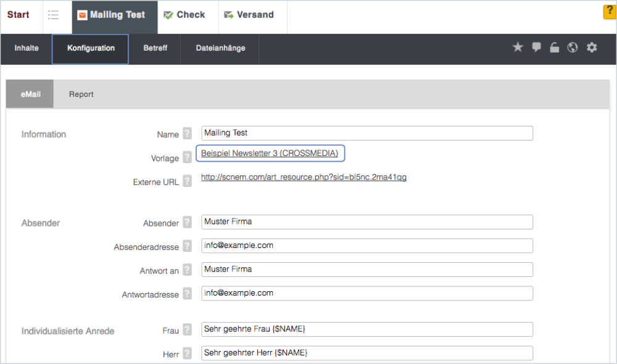Viewport: 617px width, 364px height.
Task: Follow the scnem.com external URL link
Action: 304,178
